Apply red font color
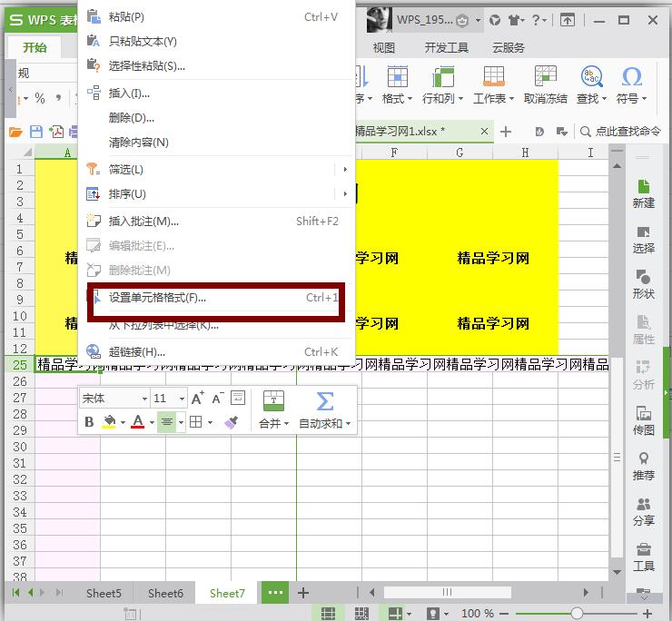 [x=138, y=422]
